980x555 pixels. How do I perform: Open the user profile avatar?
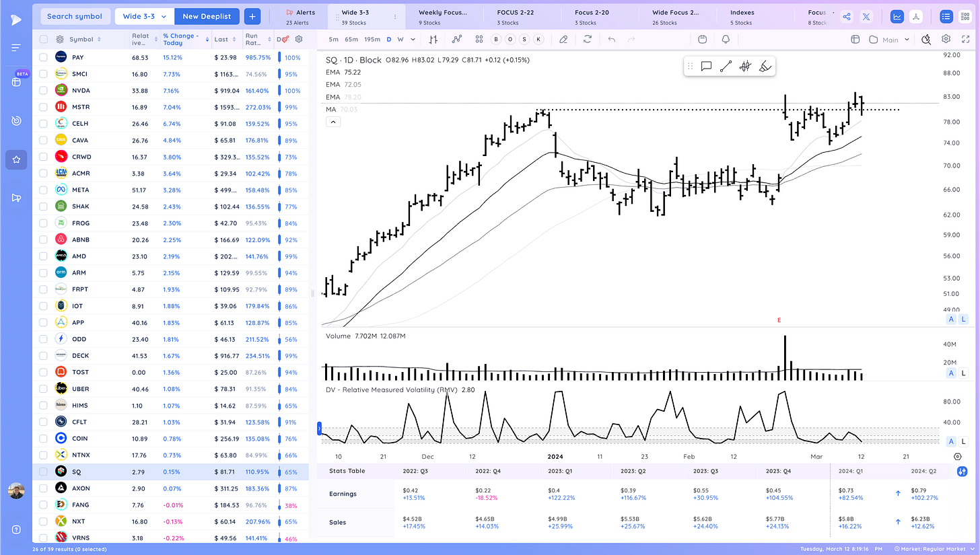point(16,492)
